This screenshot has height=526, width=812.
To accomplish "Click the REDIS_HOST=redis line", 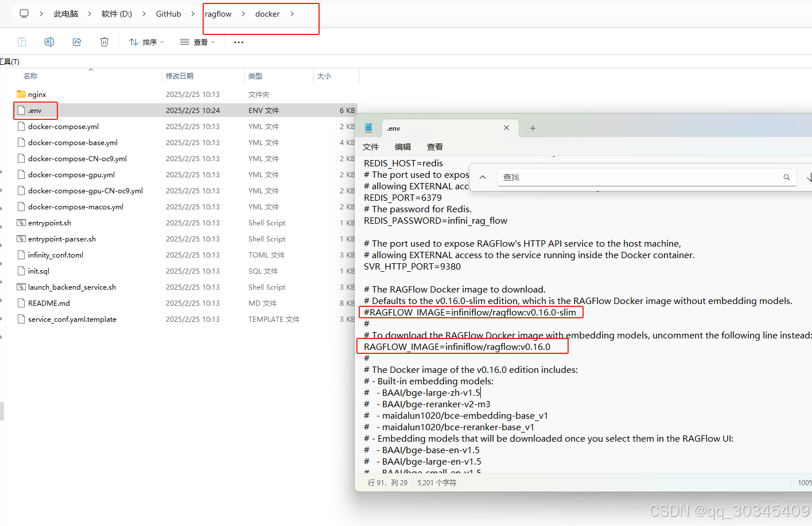I will 403,163.
